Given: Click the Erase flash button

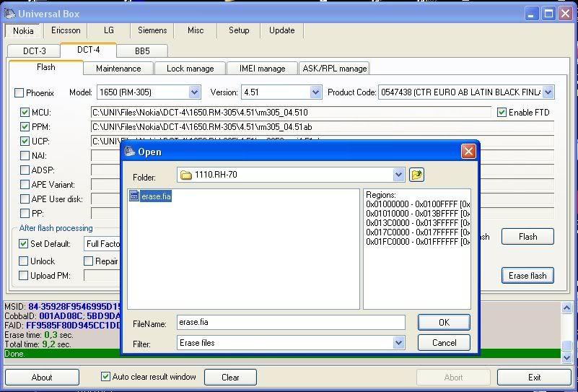Looking at the screenshot, I should point(527,276).
